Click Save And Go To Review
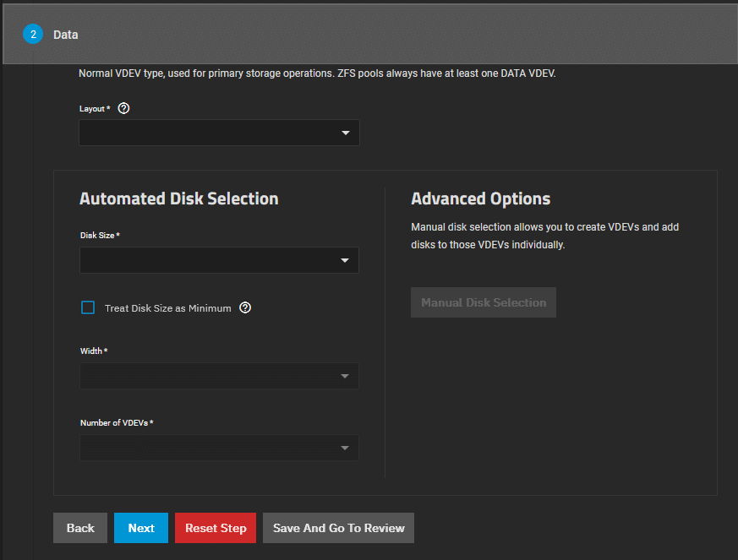This screenshot has height=560, width=738. click(338, 528)
